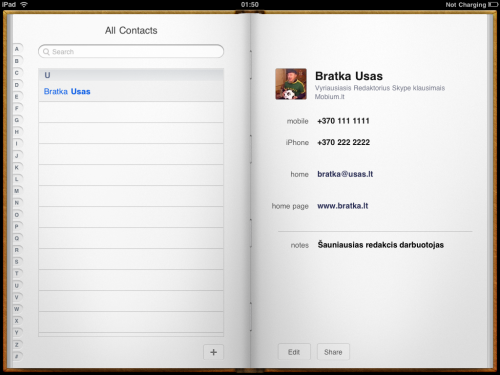Jump to letter K index tab

pyautogui.click(x=17, y=167)
